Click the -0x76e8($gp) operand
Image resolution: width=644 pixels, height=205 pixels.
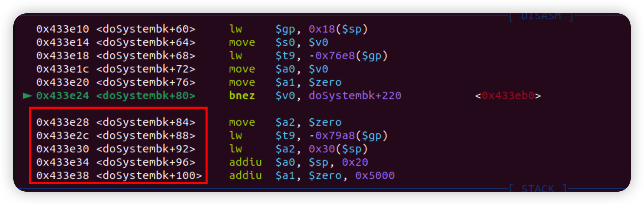pyautogui.click(x=348, y=56)
